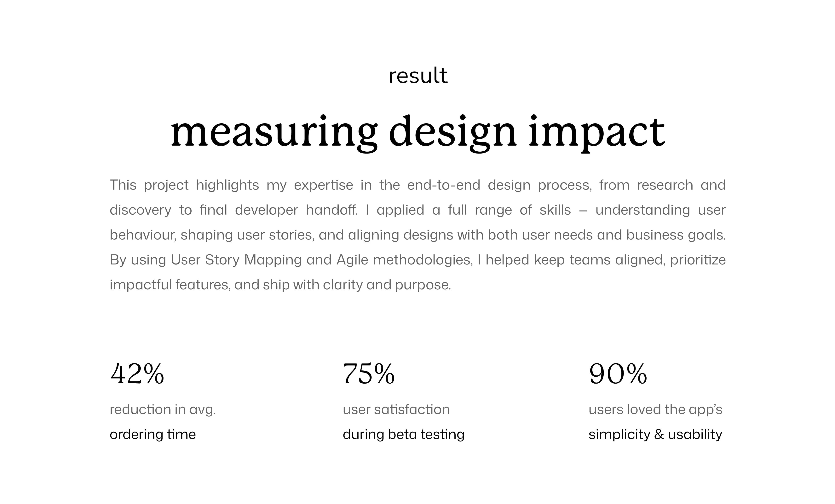This screenshot has height=504, width=835.
Task: Click 'end-to-end' in the paragraph
Action: click(444, 185)
